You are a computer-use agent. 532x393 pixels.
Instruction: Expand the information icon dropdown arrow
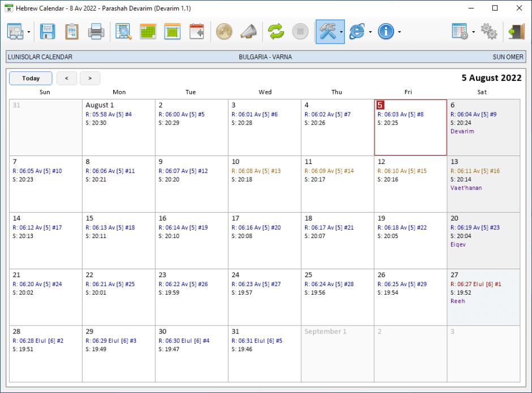(x=399, y=32)
